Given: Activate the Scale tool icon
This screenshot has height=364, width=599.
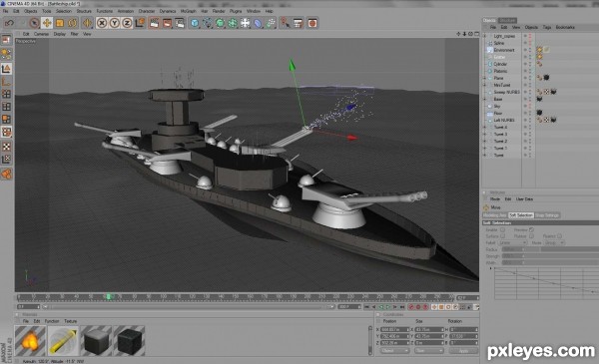Looking at the screenshot, I should 60,23.
